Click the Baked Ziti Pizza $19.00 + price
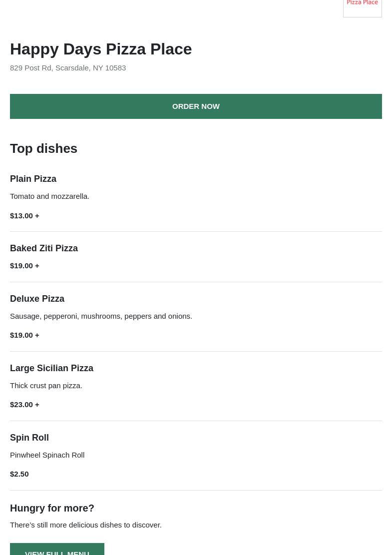The width and height of the screenshot is (392, 555). tap(24, 265)
